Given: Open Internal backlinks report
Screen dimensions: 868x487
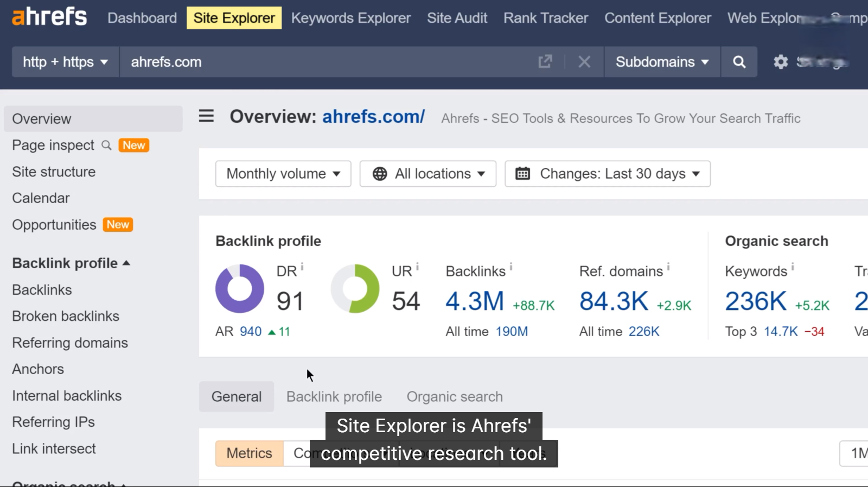Looking at the screenshot, I should [67, 396].
